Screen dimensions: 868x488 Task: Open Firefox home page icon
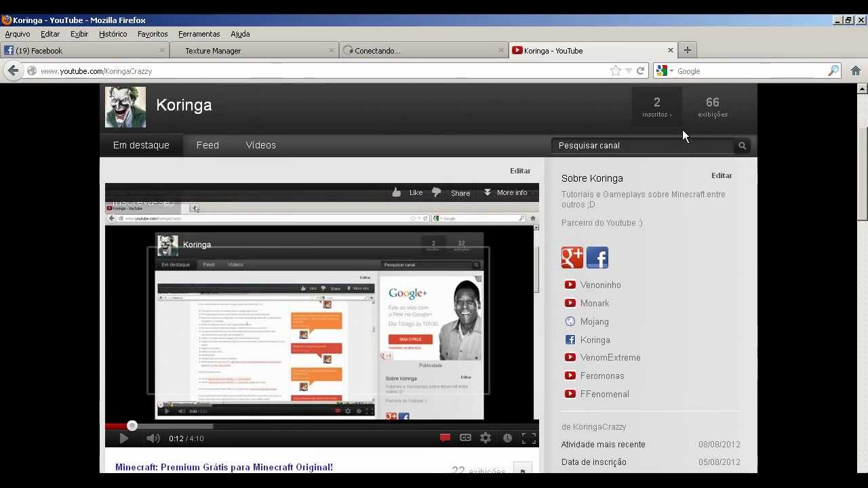855,70
